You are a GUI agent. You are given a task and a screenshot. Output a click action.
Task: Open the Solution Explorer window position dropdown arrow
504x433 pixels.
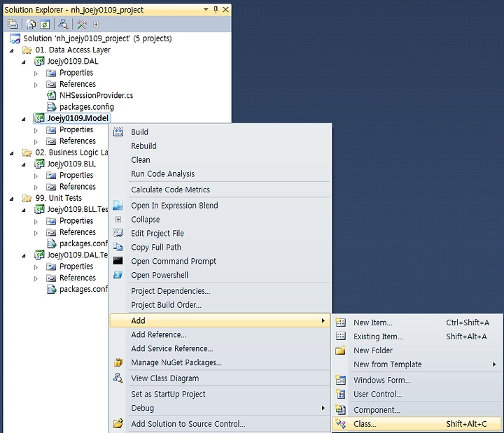pos(206,10)
